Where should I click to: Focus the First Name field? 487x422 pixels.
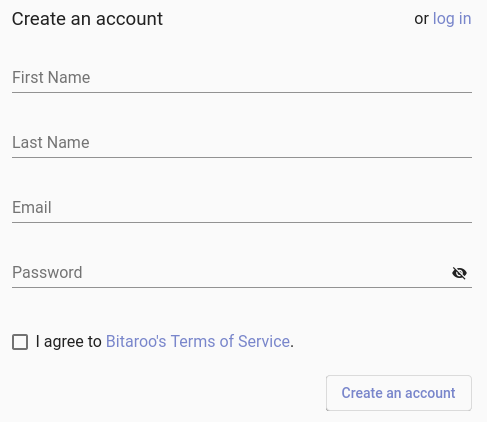pyautogui.click(x=242, y=78)
